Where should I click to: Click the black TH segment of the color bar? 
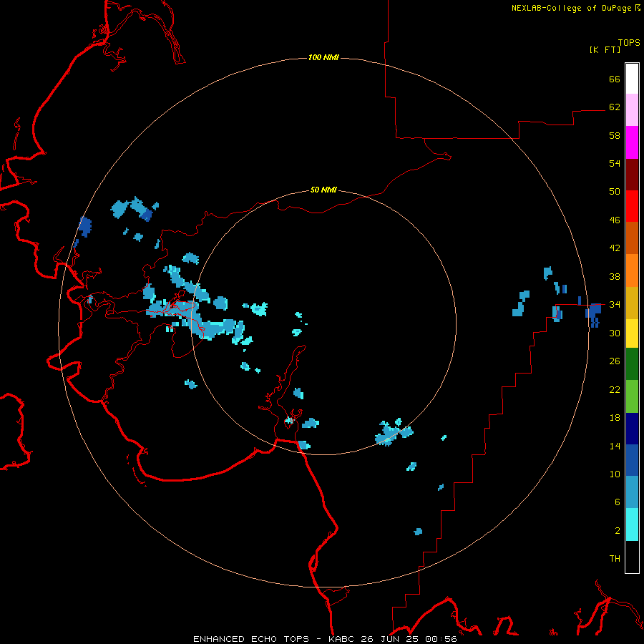coord(632,557)
